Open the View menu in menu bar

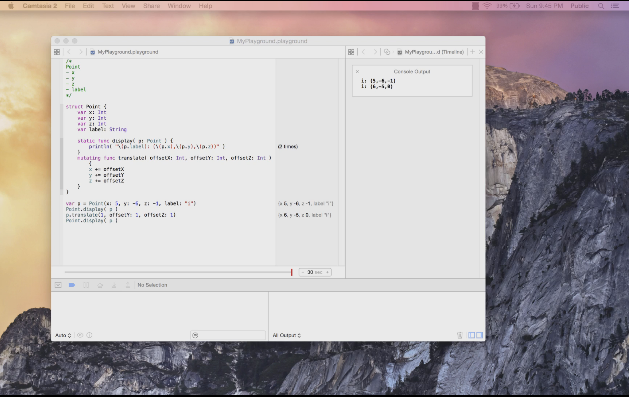point(128,6)
